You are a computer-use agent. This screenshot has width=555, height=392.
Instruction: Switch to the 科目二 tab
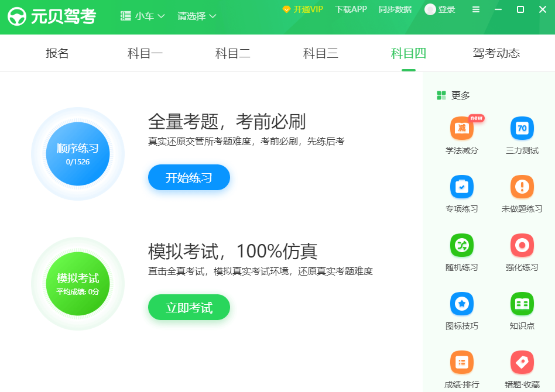coord(233,53)
